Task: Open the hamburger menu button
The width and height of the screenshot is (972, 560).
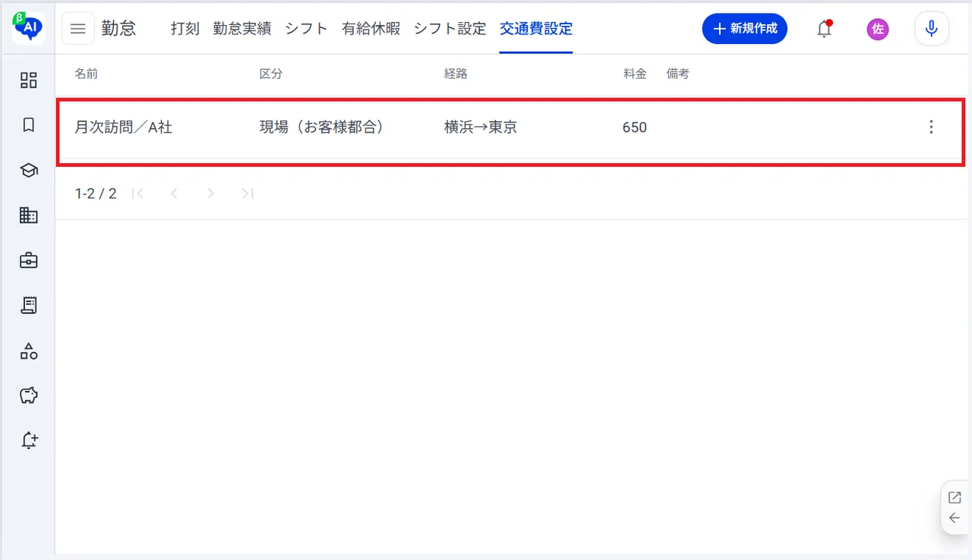Action: pos(78,29)
